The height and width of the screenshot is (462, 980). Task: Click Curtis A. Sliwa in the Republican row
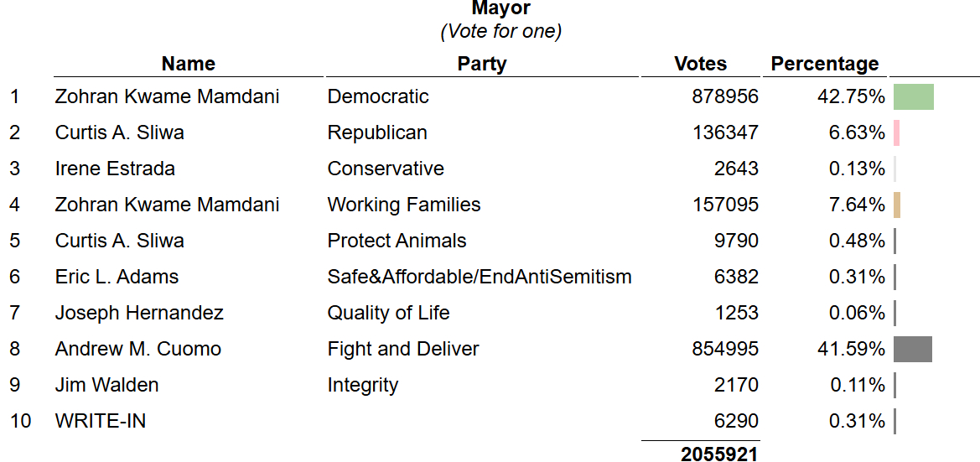119,132
